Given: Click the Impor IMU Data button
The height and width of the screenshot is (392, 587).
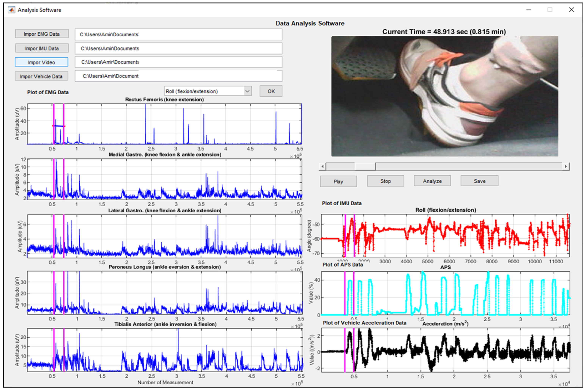Looking at the screenshot, I should [x=42, y=48].
